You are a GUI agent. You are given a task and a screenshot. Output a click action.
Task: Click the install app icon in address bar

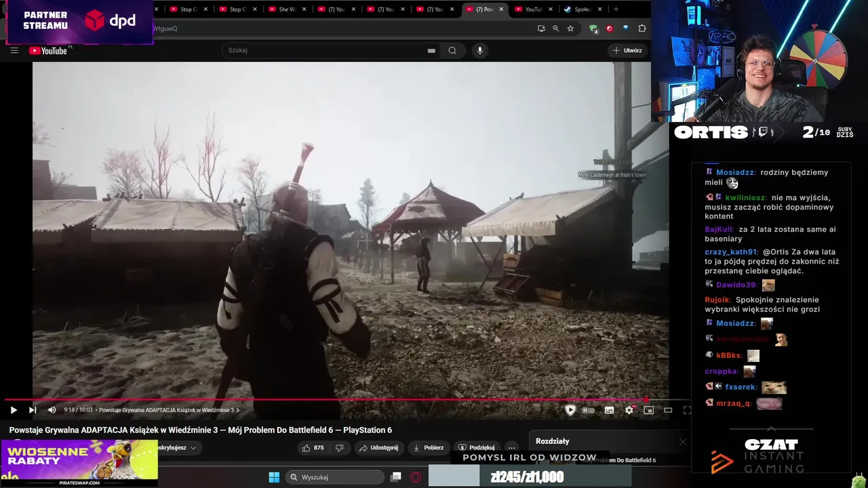point(541,28)
